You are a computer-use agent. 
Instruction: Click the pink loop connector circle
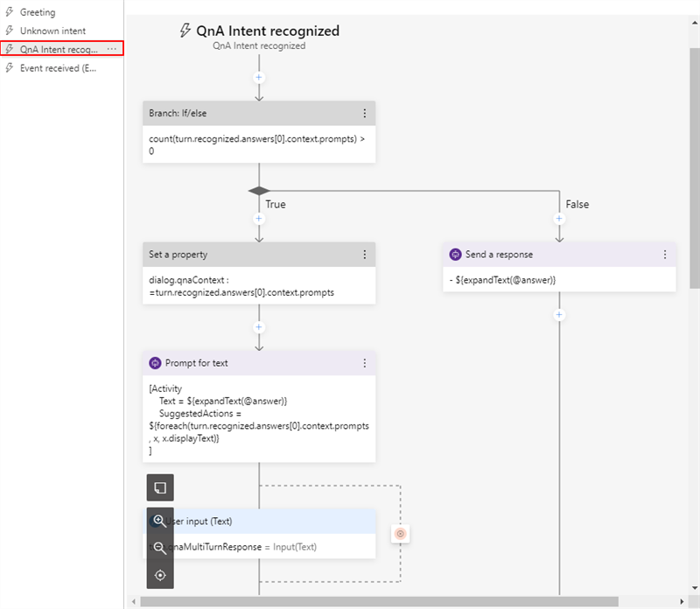point(401,534)
